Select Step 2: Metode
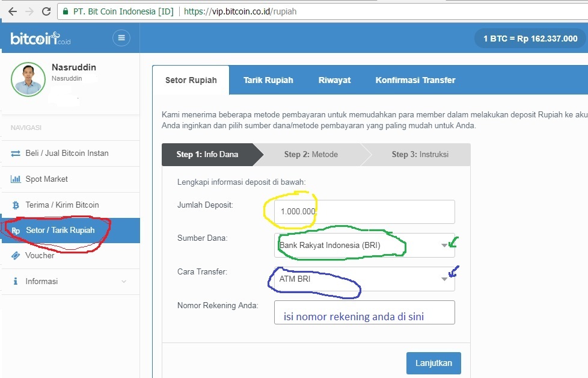The height and width of the screenshot is (378, 588). click(x=311, y=154)
